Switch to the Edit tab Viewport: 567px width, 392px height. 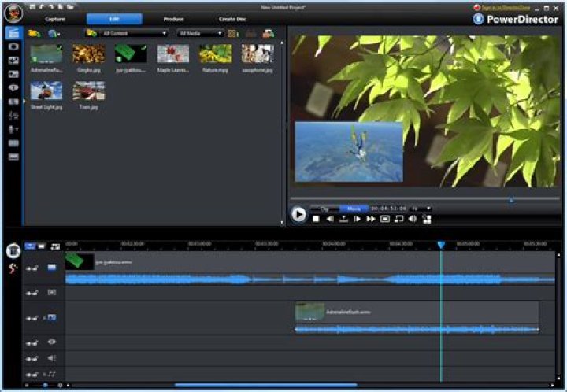[x=114, y=19]
